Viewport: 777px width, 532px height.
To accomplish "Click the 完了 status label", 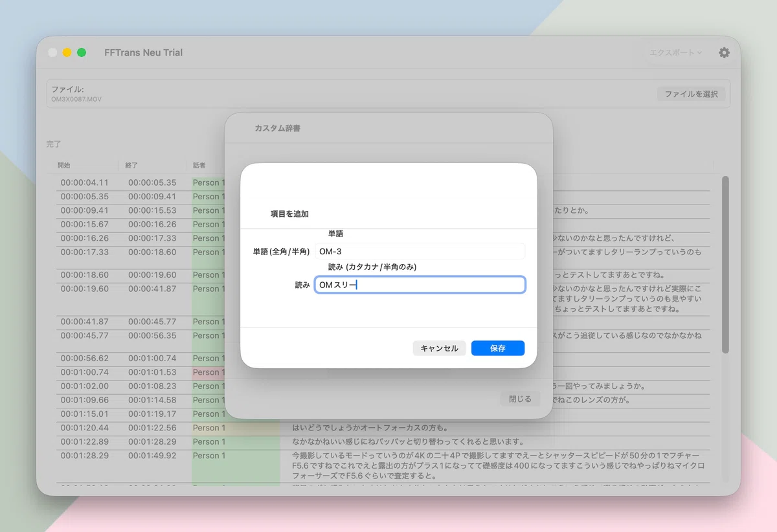I will coord(54,144).
